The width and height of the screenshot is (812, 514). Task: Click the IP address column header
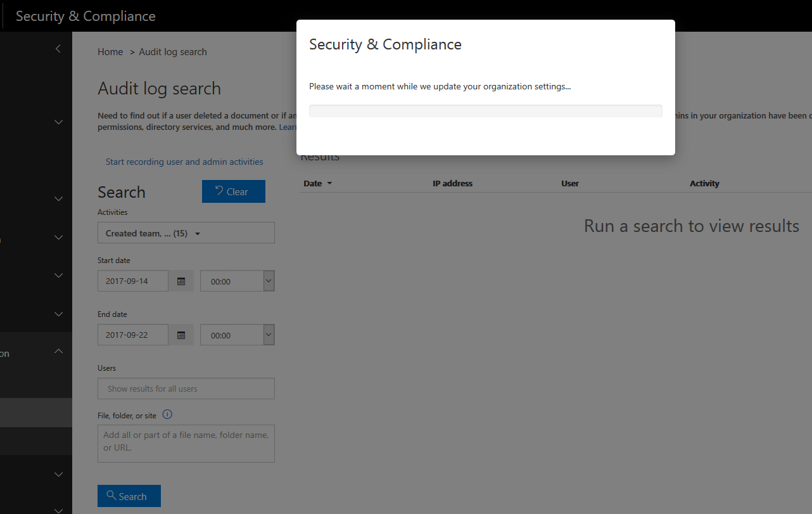point(452,183)
